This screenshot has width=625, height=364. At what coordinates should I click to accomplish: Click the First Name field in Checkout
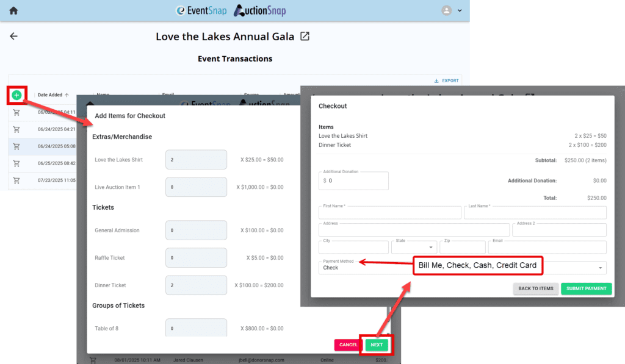click(389, 213)
